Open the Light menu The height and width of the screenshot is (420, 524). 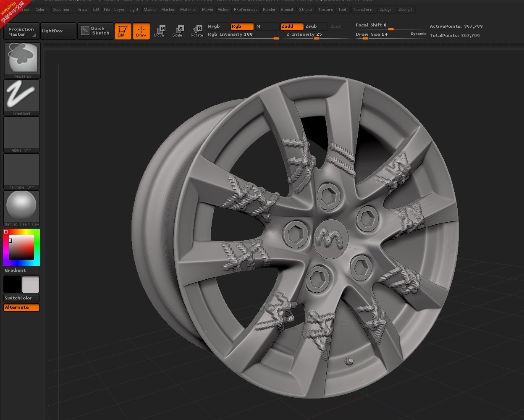point(134,10)
